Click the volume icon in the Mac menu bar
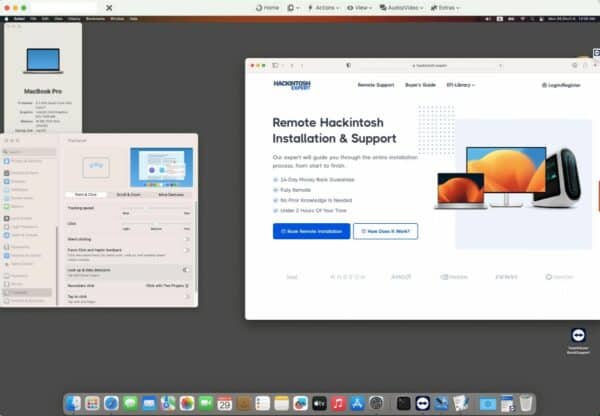The width and height of the screenshot is (600, 416). (488, 19)
